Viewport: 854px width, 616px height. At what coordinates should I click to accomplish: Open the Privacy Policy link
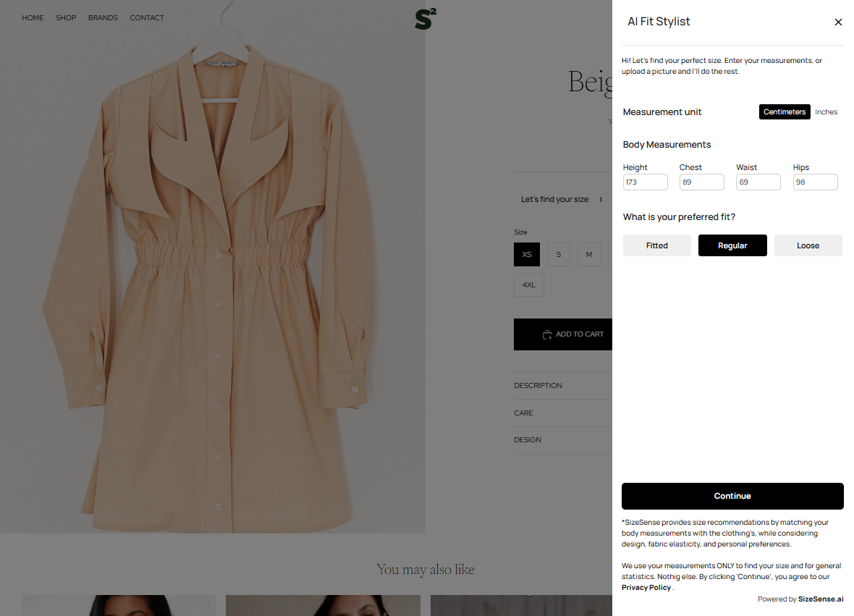click(x=646, y=588)
